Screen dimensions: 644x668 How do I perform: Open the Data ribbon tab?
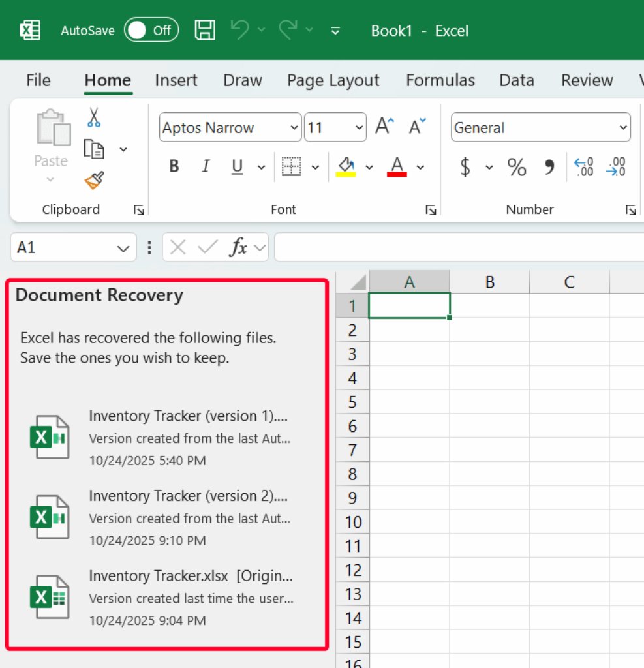pyautogui.click(x=516, y=80)
